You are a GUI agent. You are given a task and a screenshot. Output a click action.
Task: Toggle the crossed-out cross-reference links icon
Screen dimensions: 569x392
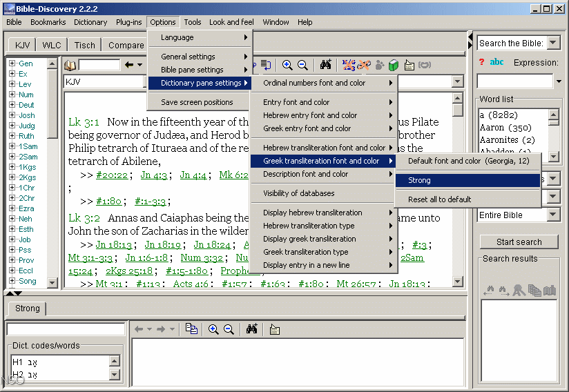pyautogui.click(x=364, y=65)
